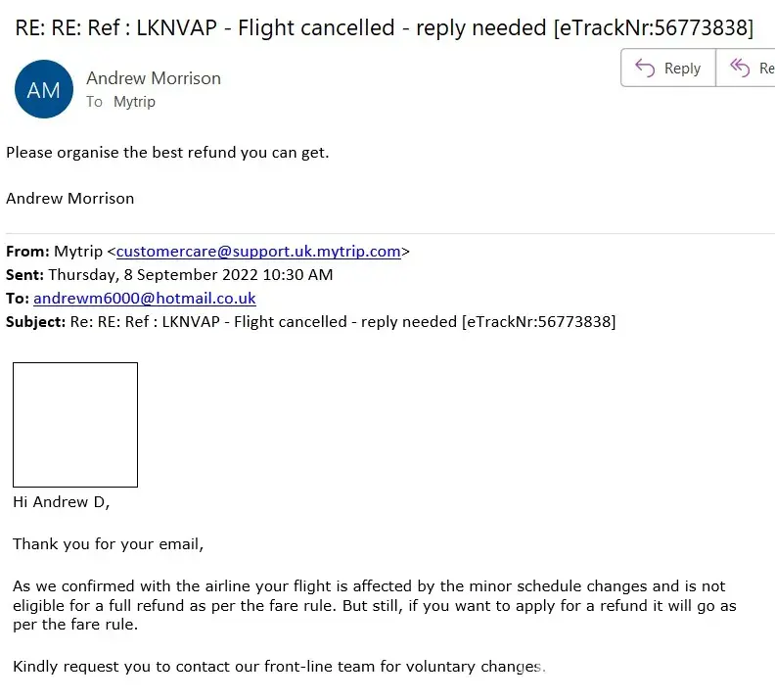This screenshot has height=700, width=775.
Task: Click the blank image placeholder box
Action: pos(75,425)
